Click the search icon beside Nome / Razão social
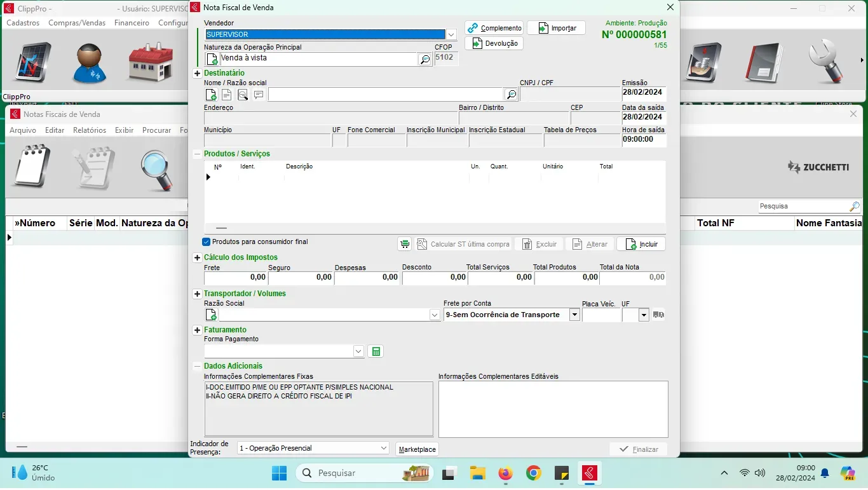The image size is (868, 490). 511,95
